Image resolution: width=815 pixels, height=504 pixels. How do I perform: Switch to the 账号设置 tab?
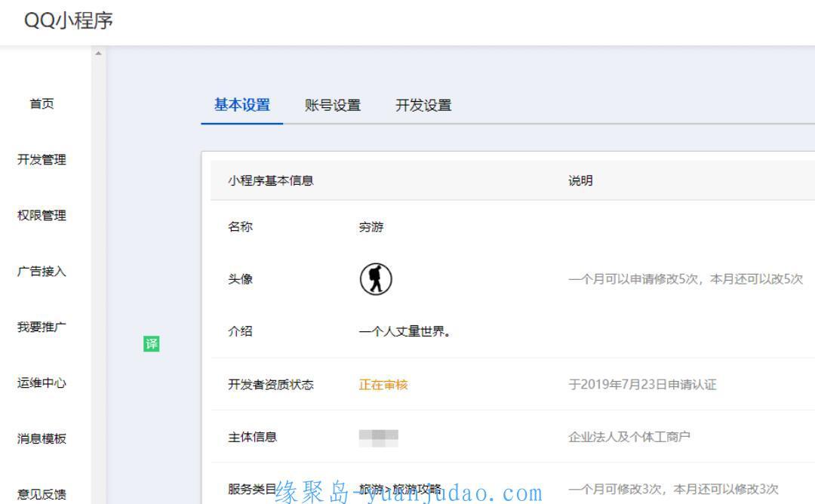tap(333, 105)
